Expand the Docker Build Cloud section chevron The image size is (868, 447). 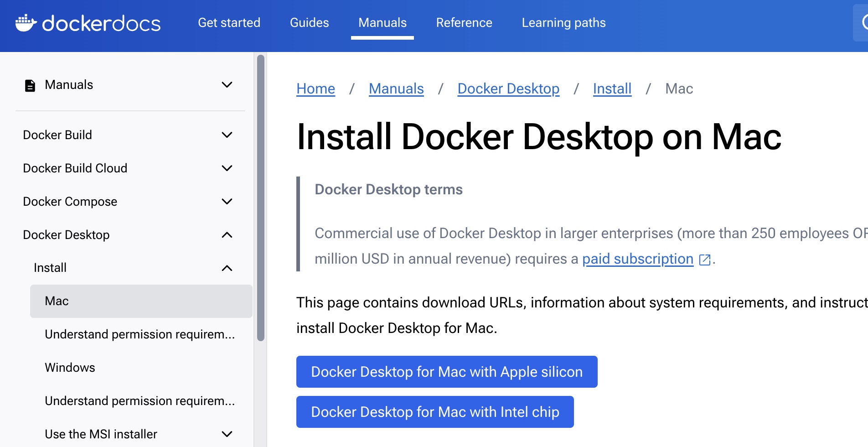(227, 168)
